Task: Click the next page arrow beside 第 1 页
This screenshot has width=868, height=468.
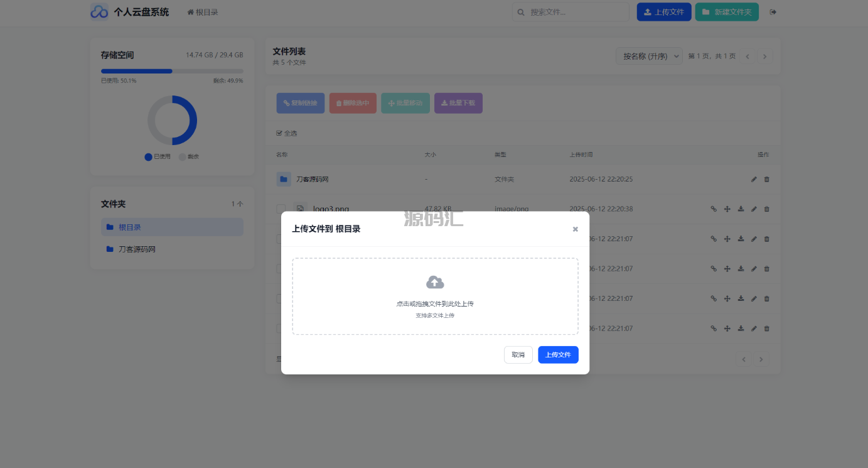Action: [764, 56]
